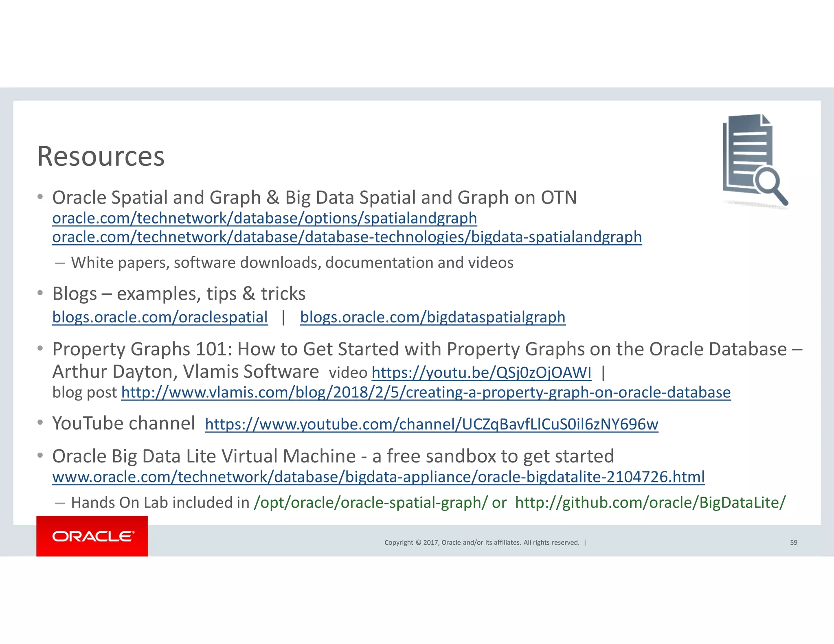Click the slide number 59
This screenshot has width=834, height=644.
click(x=794, y=542)
